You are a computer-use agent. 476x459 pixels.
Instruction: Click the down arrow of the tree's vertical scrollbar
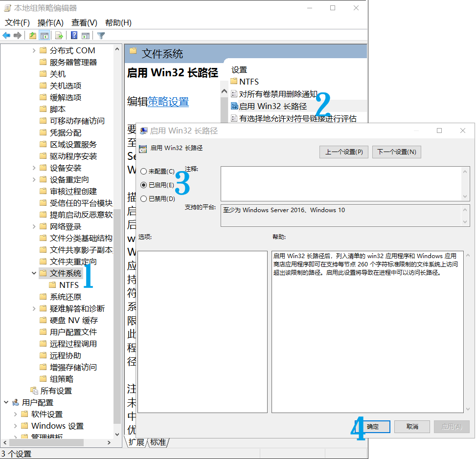point(117,434)
